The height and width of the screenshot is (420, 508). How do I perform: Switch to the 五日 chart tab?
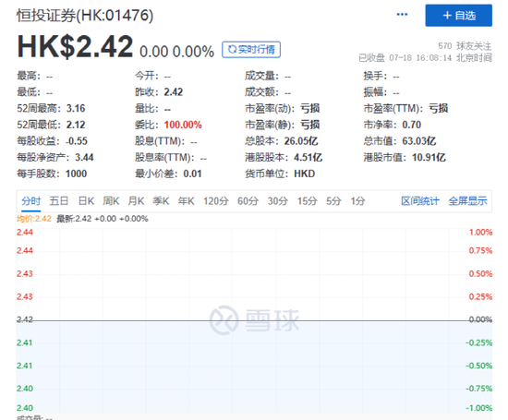coord(58,201)
